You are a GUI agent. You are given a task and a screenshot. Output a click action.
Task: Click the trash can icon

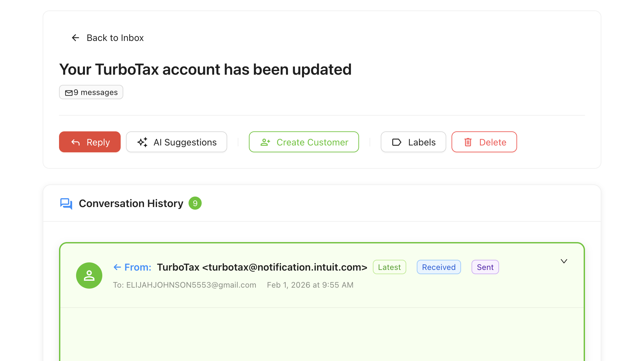[468, 142]
